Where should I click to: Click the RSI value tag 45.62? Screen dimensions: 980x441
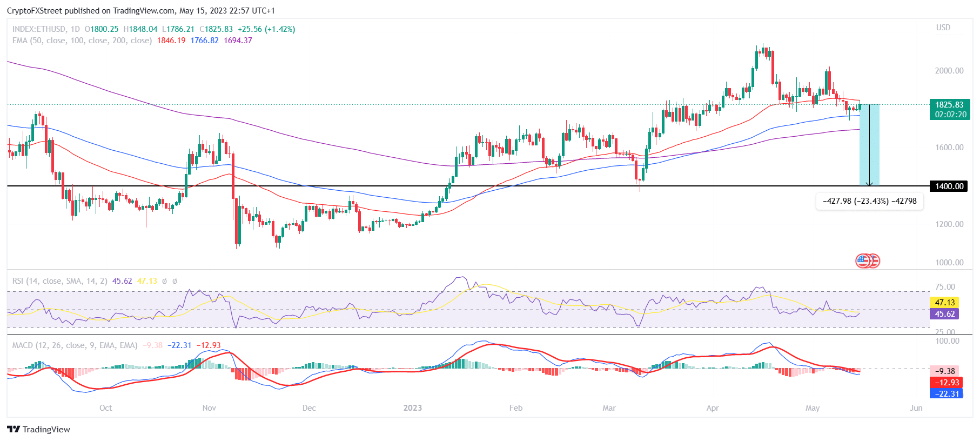click(944, 314)
